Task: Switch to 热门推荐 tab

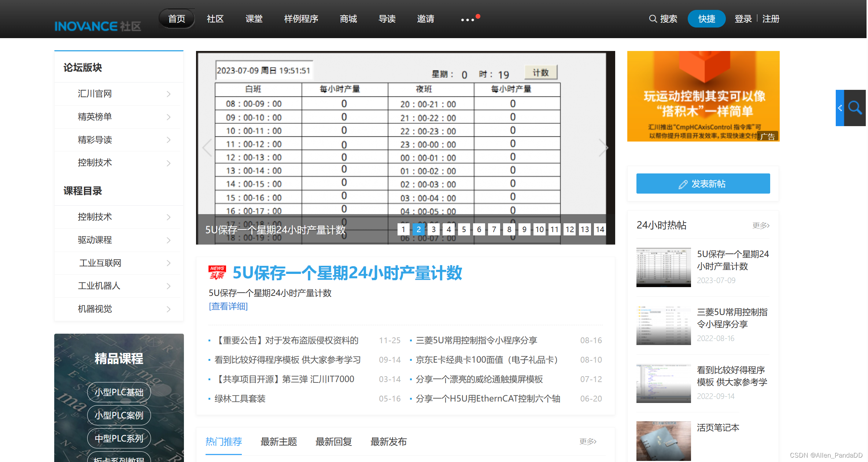Action: [x=224, y=441]
